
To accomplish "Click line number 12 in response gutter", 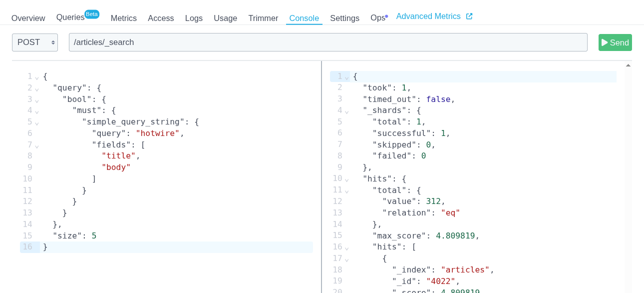I will click(337, 201).
